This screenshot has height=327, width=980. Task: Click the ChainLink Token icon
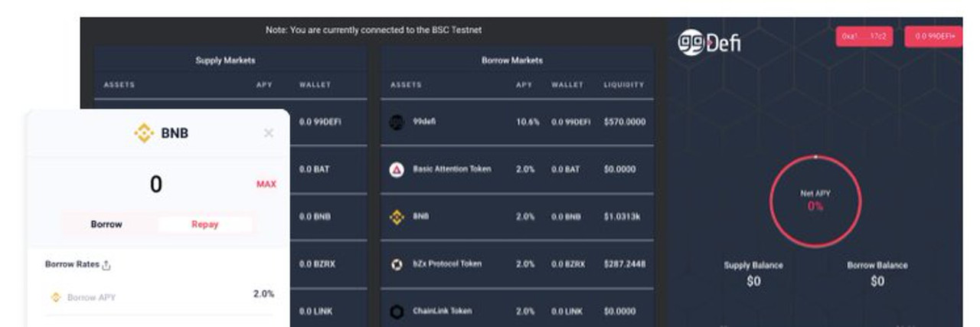[x=397, y=312]
